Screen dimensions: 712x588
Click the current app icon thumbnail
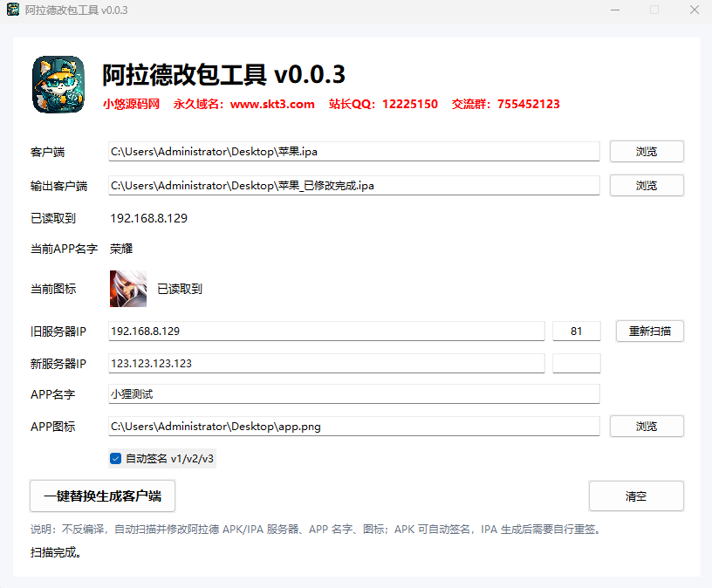pyautogui.click(x=128, y=289)
